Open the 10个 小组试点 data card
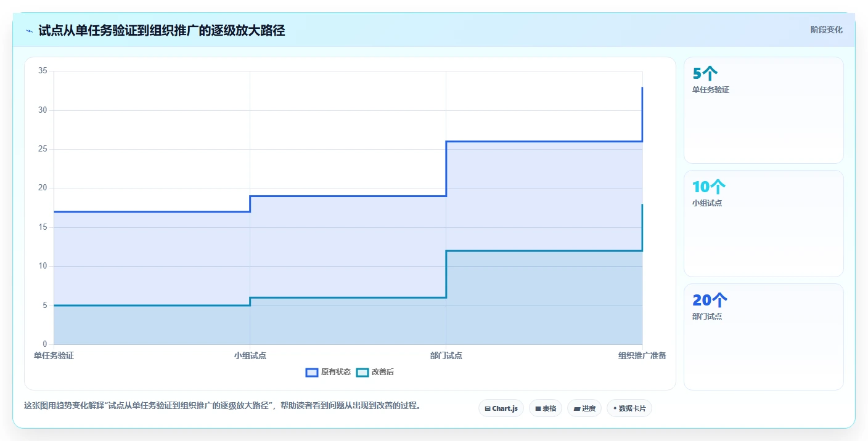The width and height of the screenshot is (868, 441). point(764,224)
